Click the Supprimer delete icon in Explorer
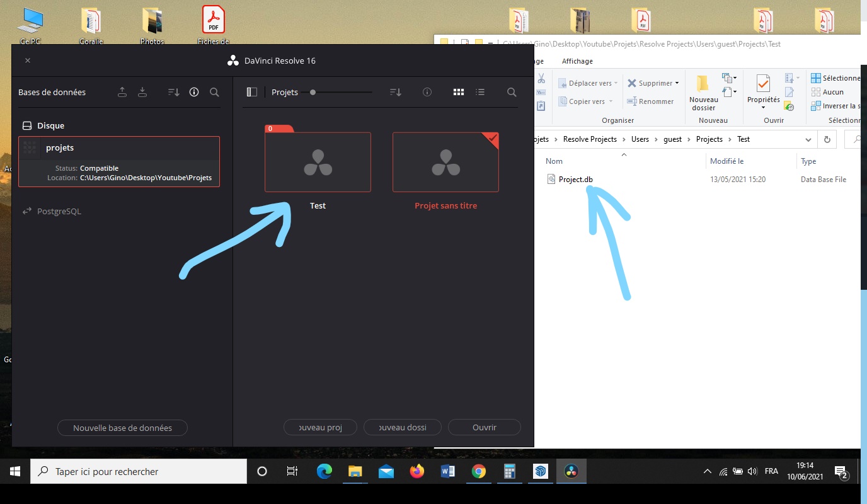The image size is (867, 504). point(632,83)
